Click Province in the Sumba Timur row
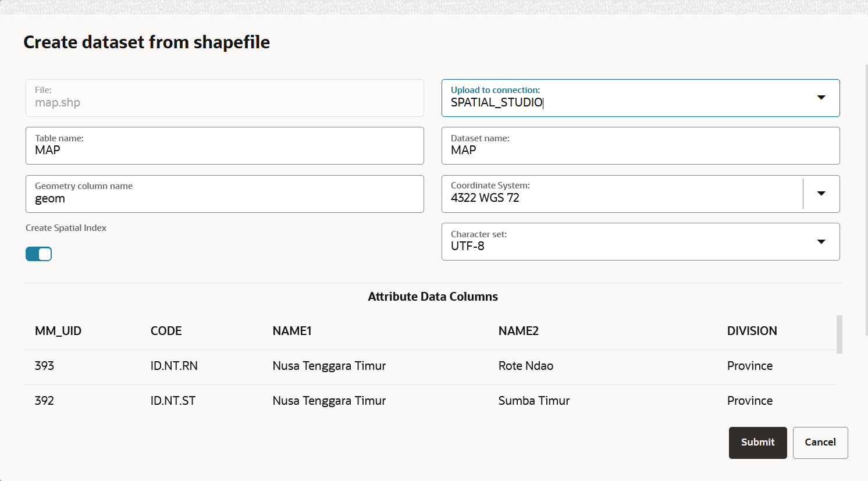 coord(750,401)
